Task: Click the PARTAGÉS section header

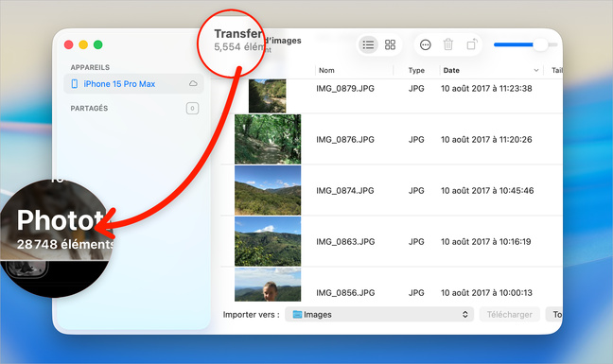Action: [89, 109]
